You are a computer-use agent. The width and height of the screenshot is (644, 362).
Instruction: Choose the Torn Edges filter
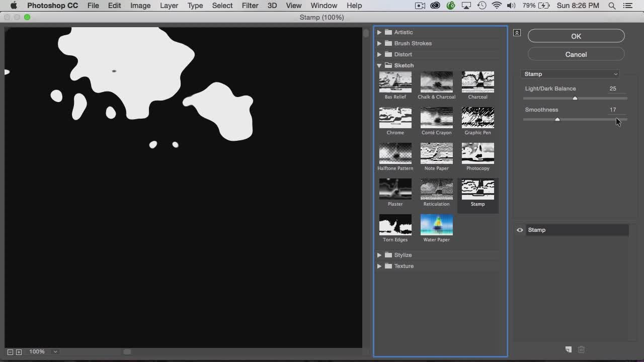coord(395,225)
